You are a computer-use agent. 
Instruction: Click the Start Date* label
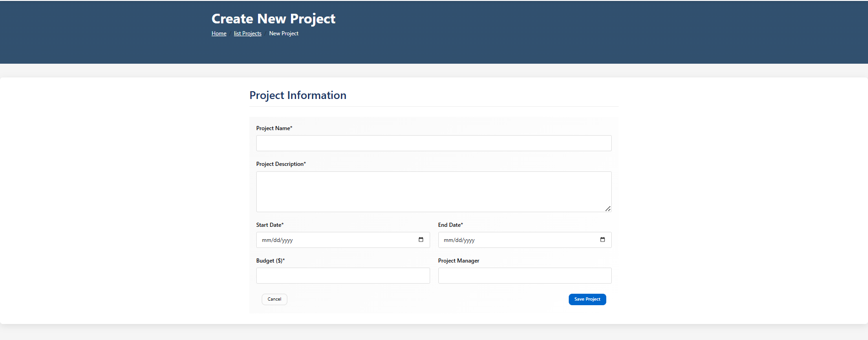(270, 225)
